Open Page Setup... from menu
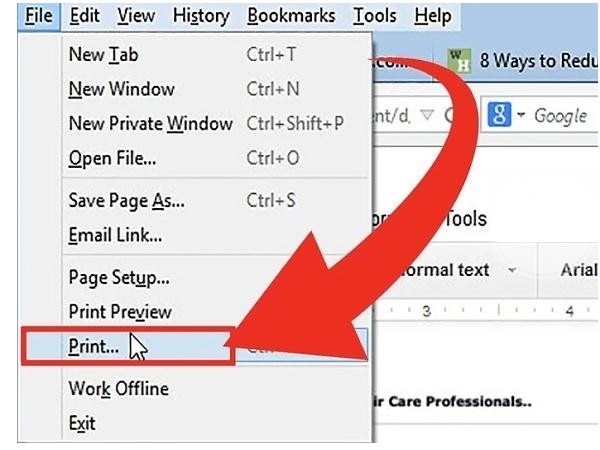The height and width of the screenshot is (450, 600). pos(216,277)
